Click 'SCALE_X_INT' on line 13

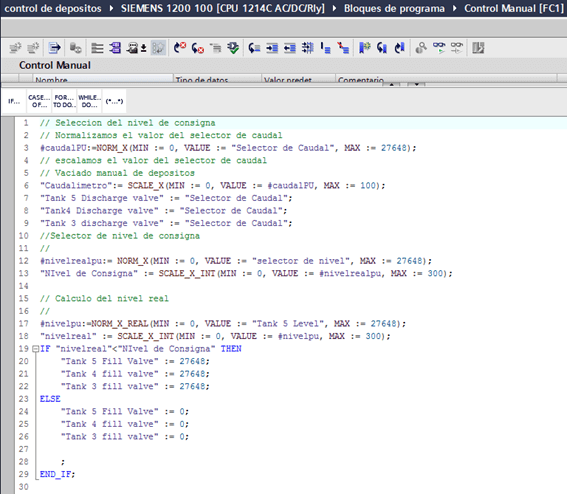point(187,273)
